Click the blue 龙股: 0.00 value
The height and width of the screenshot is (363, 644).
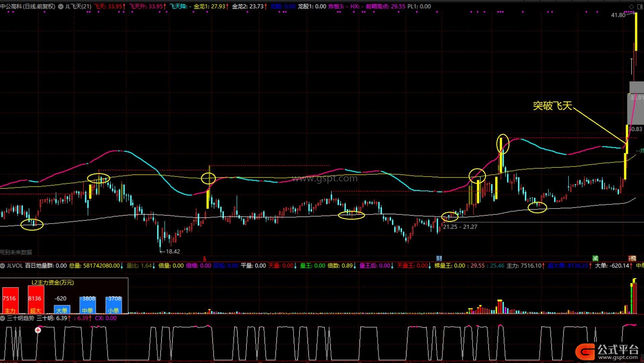coord(283,6)
